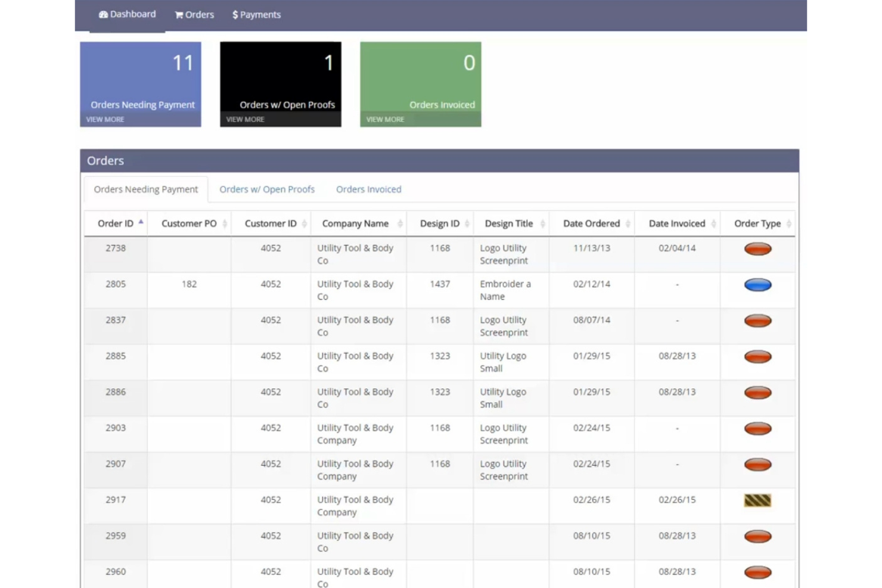Viewport: 882px width, 588px height.
Task: Click red order type icon for order 2907
Action: point(758,465)
